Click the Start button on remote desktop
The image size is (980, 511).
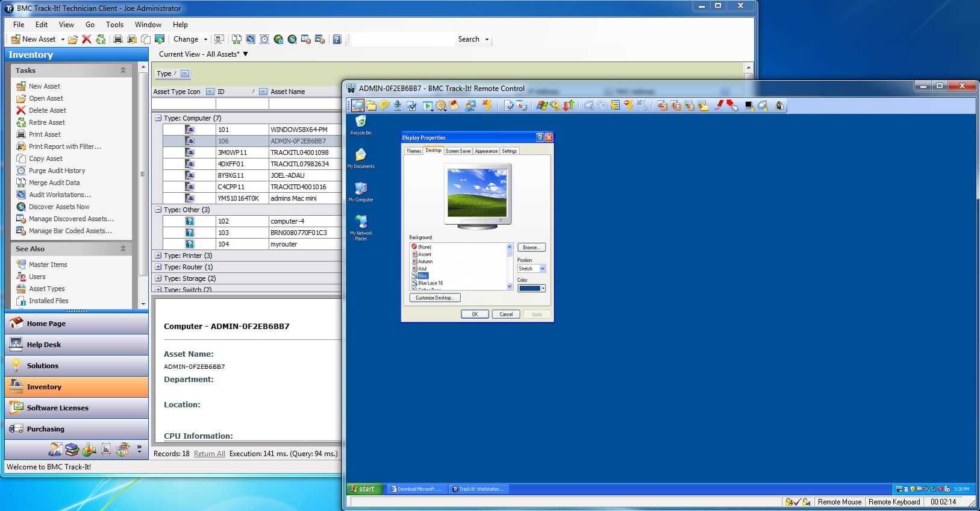point(364,489)
